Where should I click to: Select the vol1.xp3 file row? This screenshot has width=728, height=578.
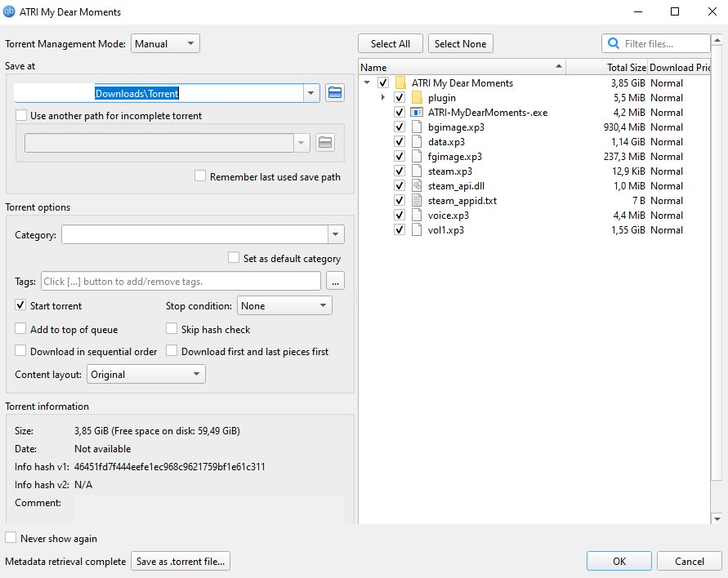(x=534, y=230)
